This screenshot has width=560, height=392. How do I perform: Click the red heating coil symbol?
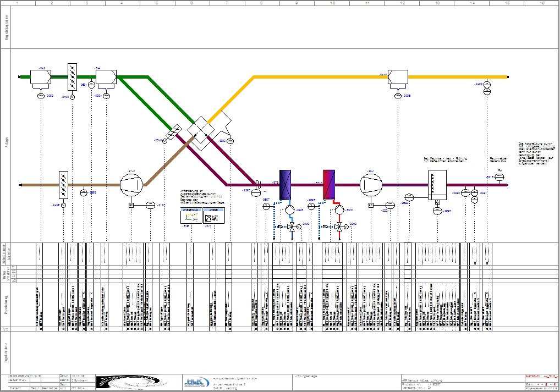tap(329, 185)
